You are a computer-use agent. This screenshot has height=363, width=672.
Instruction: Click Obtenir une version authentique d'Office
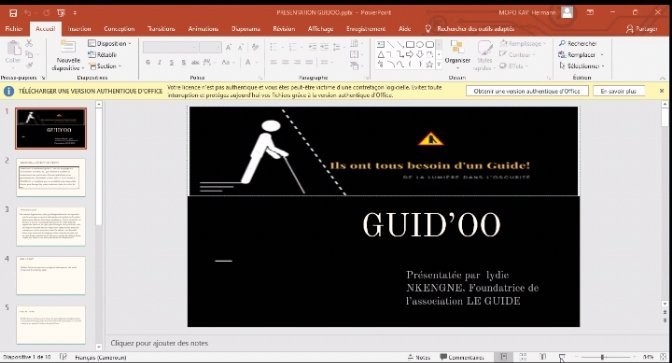point(527,91)
